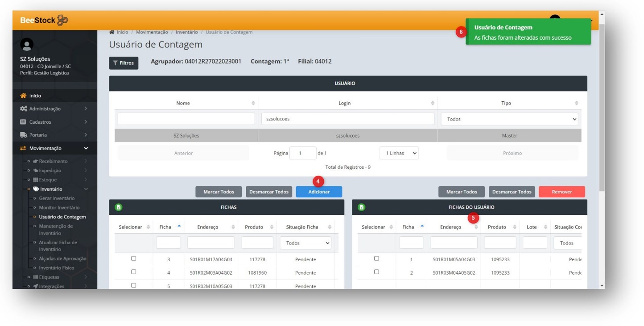The height and width of the screenshot is (326, 644).
Task: Select checkbox for ficha 4 row
Action: [133, 272]
